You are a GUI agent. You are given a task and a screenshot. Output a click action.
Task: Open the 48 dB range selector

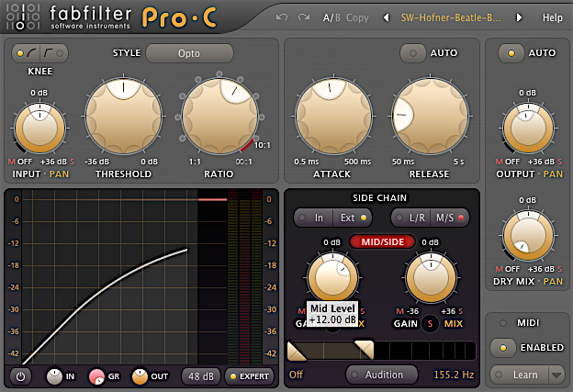click(x=201, y=376)
